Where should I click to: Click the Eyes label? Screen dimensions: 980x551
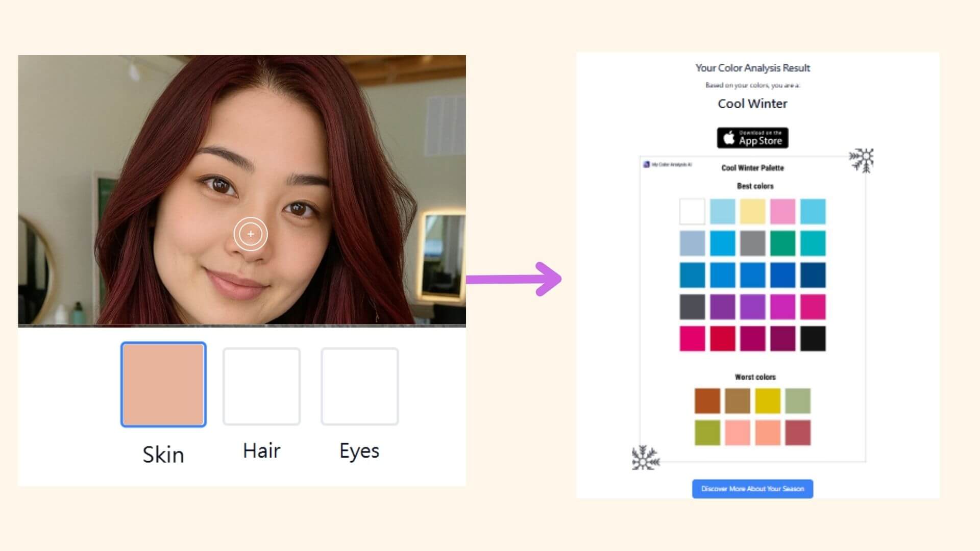pyautogui.click(x=359, y=451)
